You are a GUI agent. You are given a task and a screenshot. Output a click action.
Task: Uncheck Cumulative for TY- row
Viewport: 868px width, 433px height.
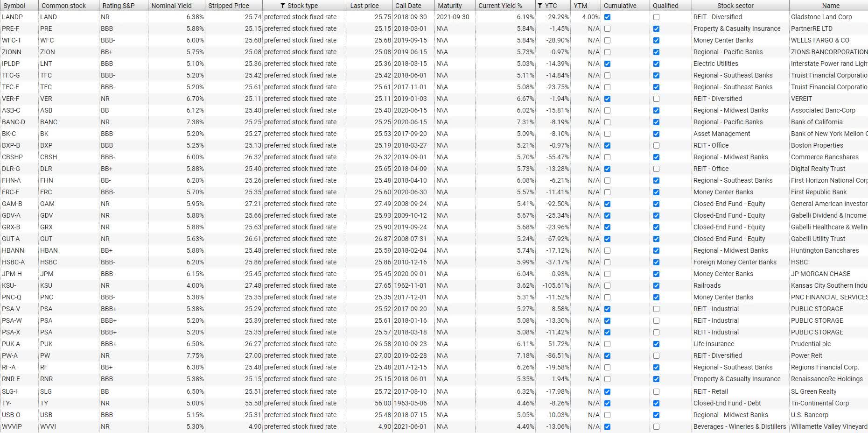point(607,403)
